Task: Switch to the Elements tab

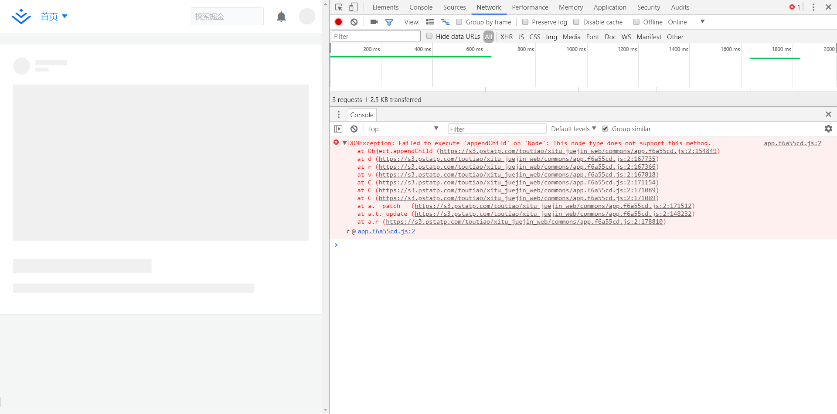Action: (x=385, y=7)
